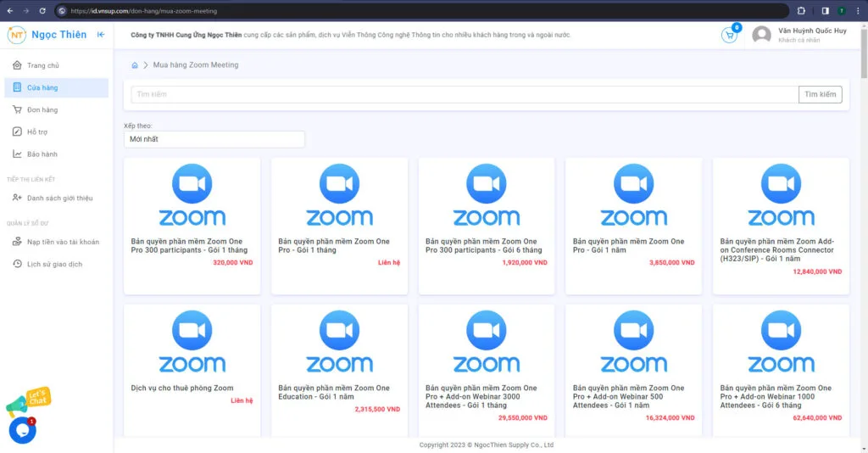The image size is (868, 453).
Task: Click Zoom logo of Education product
Action: [x=339, y=342]
